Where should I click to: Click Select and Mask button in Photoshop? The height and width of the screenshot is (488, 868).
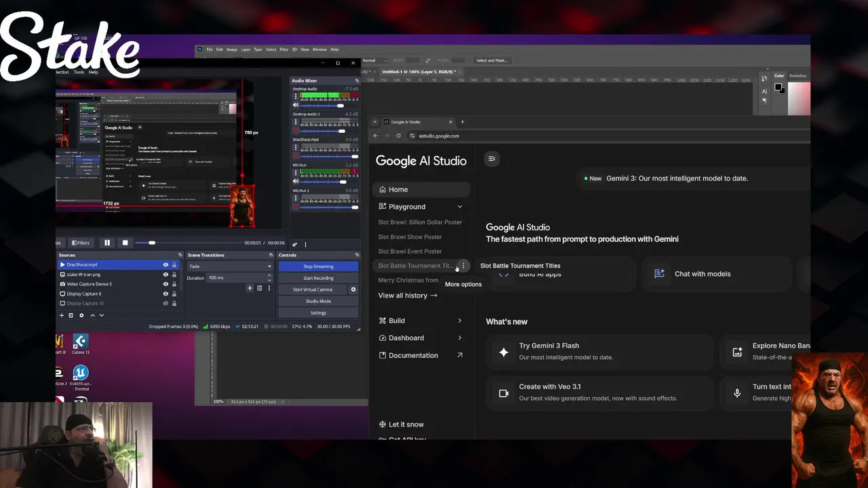click(492, 60)
